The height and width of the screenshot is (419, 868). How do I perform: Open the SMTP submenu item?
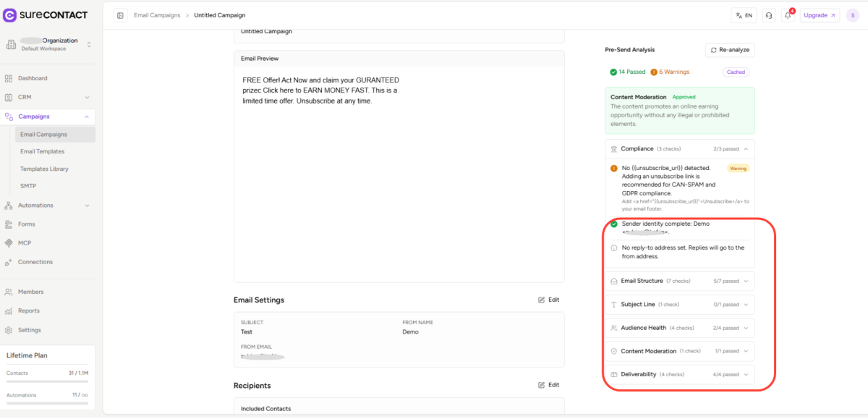click(28, 186)
